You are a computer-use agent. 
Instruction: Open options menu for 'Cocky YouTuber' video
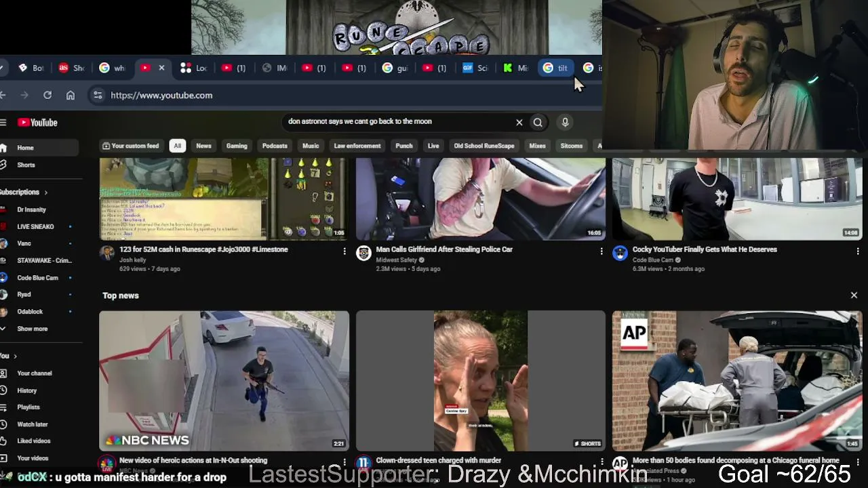pyautogui.click(x=858, y=251)
